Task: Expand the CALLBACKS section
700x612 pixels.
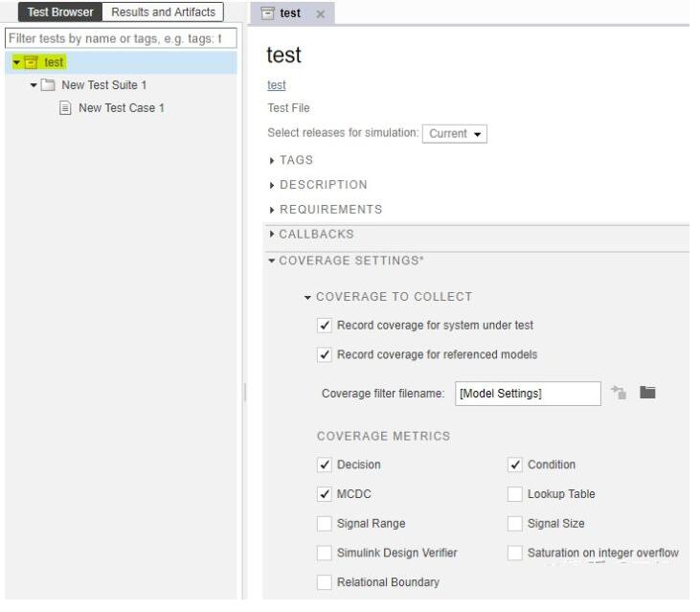Action: [272, 235]
